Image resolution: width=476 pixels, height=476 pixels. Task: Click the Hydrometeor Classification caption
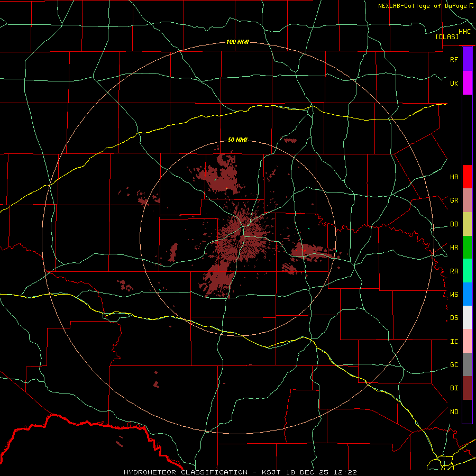coord(186,472)
